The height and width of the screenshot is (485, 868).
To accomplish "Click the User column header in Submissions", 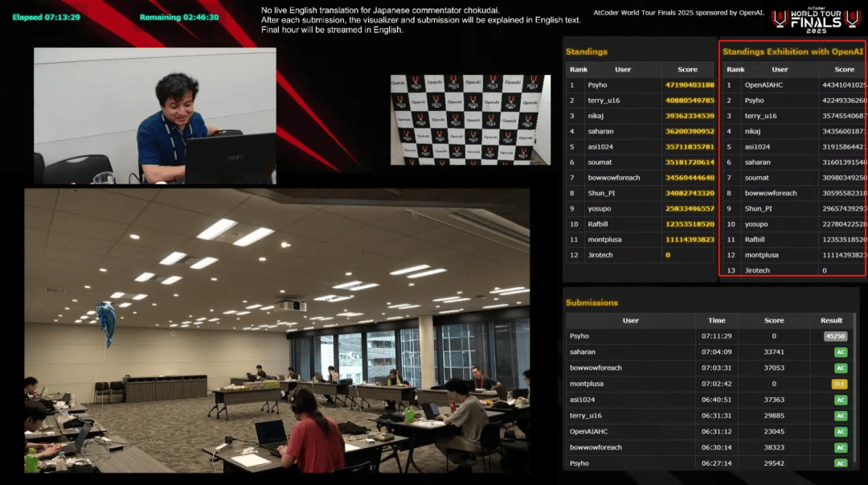I will (631, 320).
